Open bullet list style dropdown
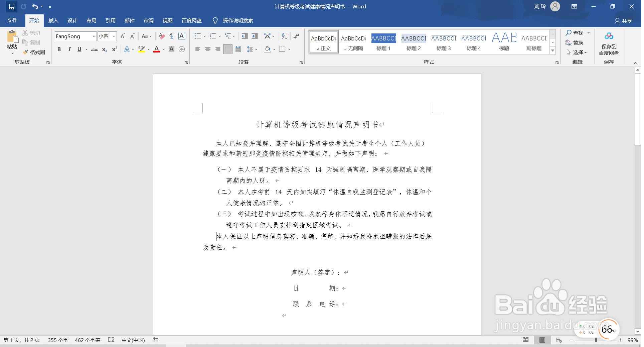The height and width of the screenshot is (347, 644). 205,36
